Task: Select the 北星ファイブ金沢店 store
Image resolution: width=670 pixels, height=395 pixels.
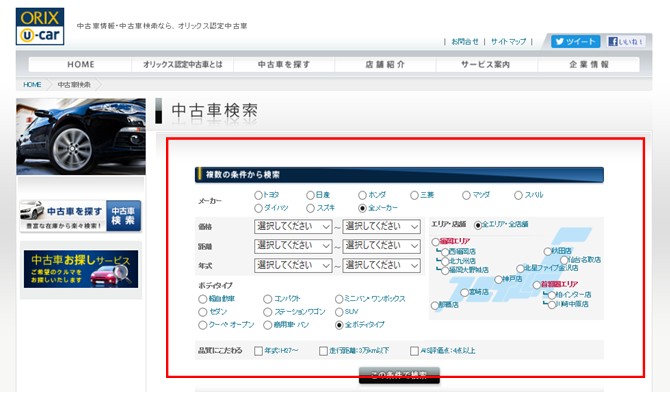Action: coord(520,269)
